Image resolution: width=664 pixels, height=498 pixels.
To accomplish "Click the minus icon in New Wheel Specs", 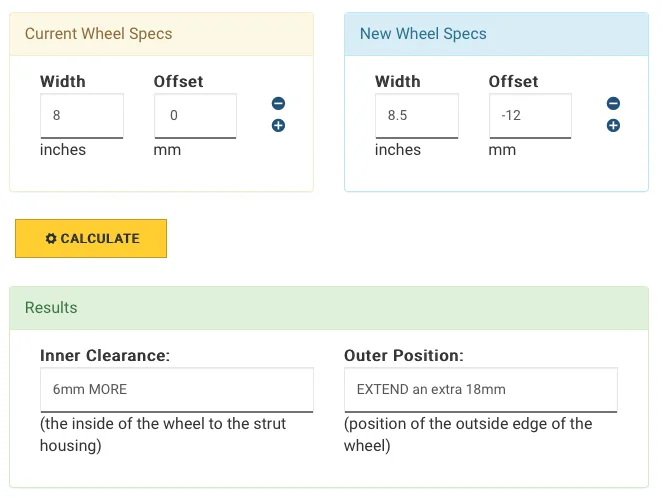I will 613,103.
